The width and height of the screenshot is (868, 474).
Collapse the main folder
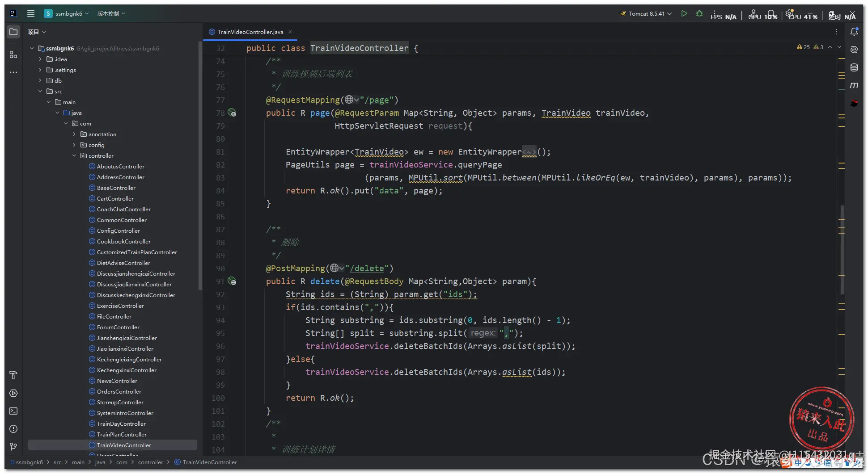click(x=49, y=102)
